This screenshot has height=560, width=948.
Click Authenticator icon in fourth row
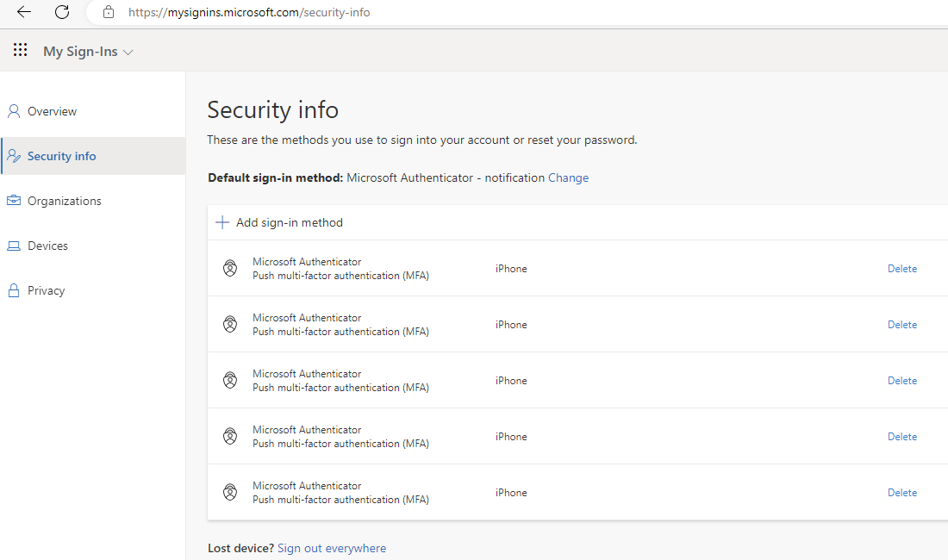[x=230, y=436]
